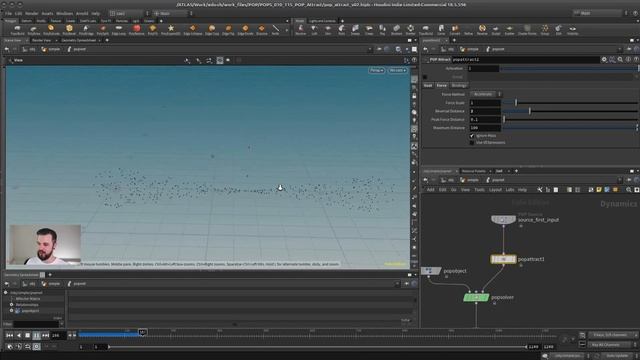Image resolution: width=640 pixels, height=360 pixels.
Task: Open the File menu
Action: click(8, 13)
